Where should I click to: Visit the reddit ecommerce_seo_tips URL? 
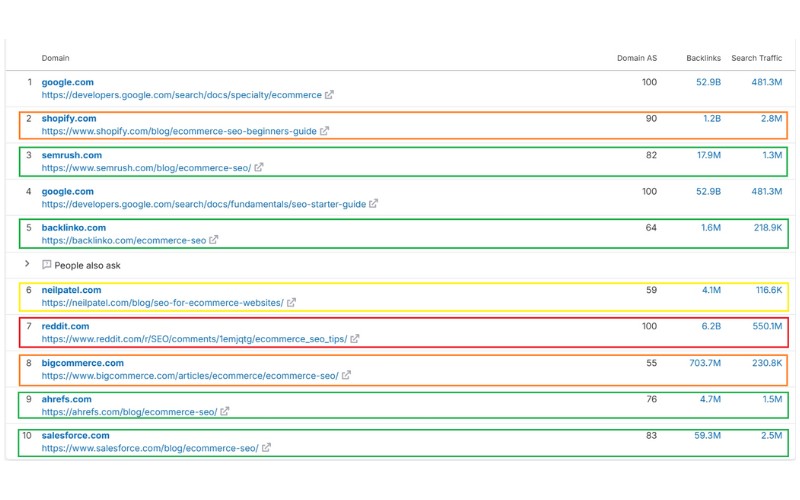[194, 339]
